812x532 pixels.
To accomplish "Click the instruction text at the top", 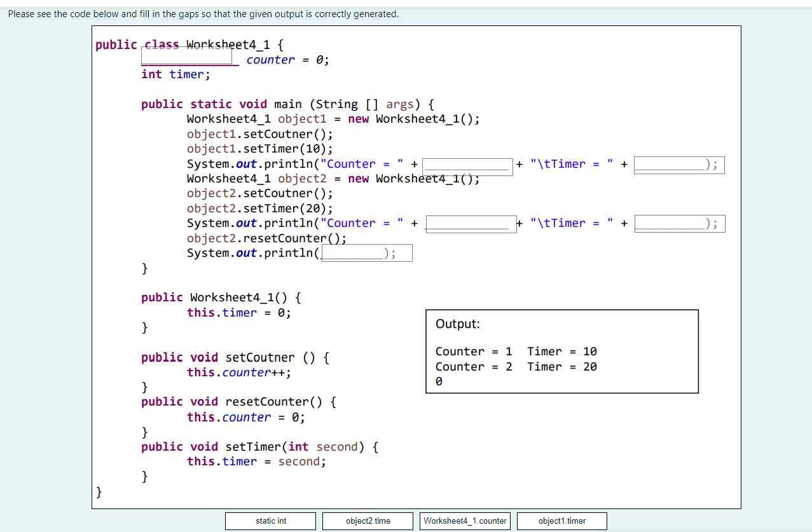I will coord(202,13).
